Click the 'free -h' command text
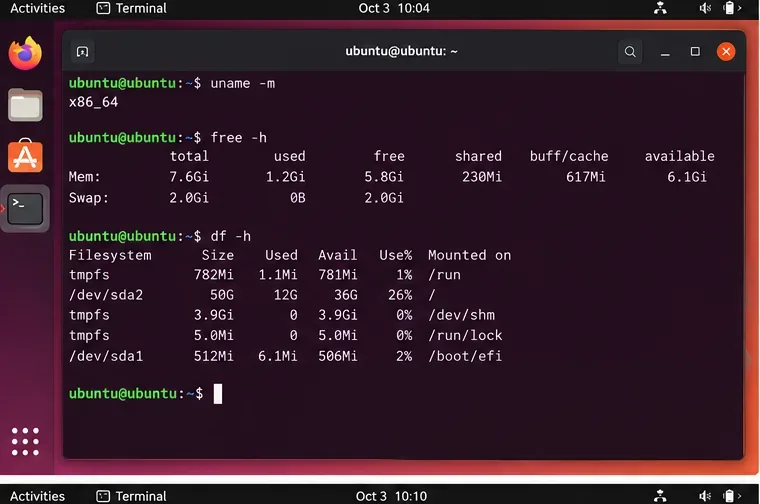Viewport: 760px width, 504px height. tap(238, 138)
